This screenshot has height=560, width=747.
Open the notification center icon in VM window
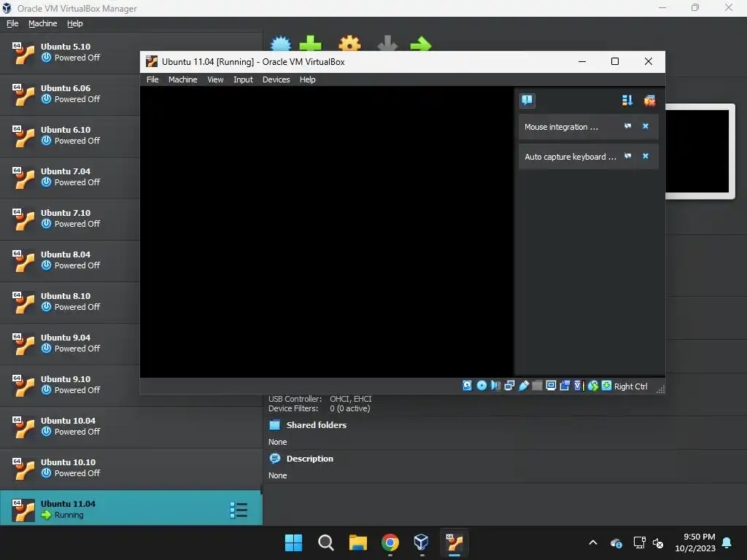[x=527, y=101]
